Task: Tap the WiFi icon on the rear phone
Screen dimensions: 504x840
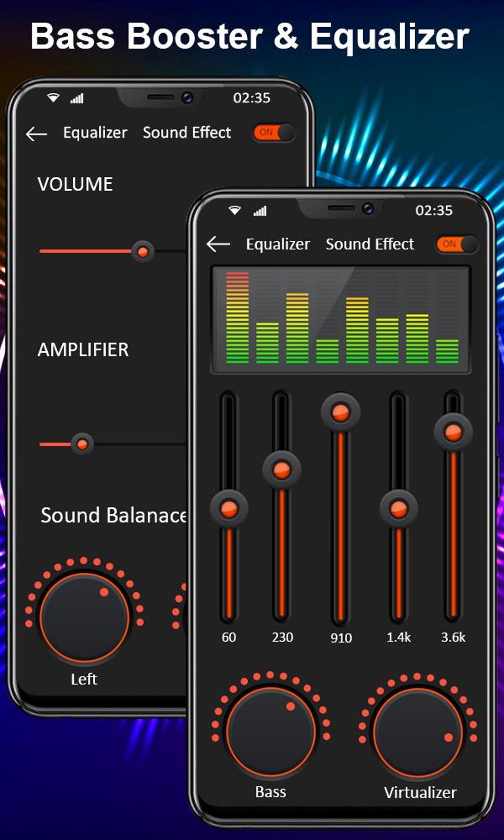Action: point(53,98)
